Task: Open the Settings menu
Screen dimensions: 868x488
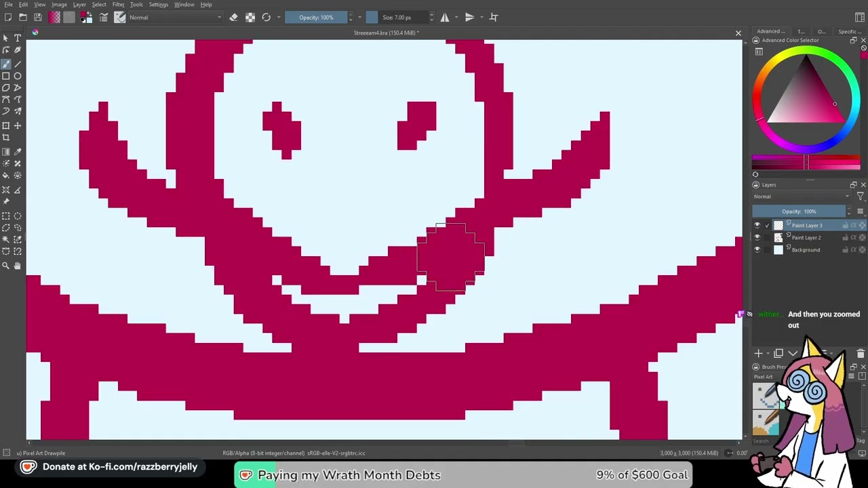Action: click(x=158, y=5)
